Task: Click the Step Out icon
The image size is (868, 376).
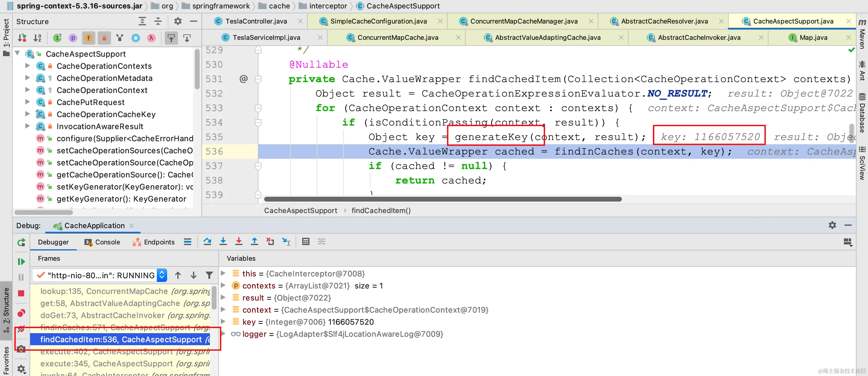Action: coord(255,241)
